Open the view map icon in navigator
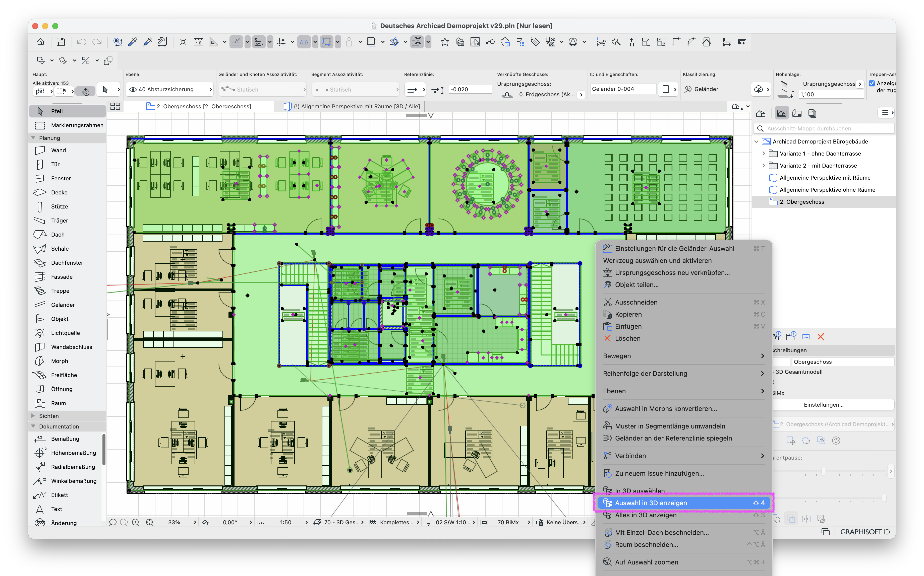Image resolution: width=924 pixels, height=576 pixels. tap(782, 113)
